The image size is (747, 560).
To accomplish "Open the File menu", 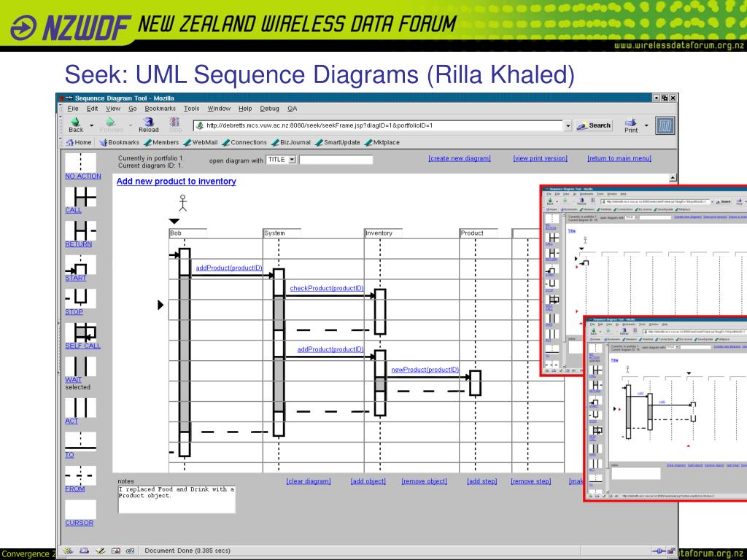I will point(73,109).
